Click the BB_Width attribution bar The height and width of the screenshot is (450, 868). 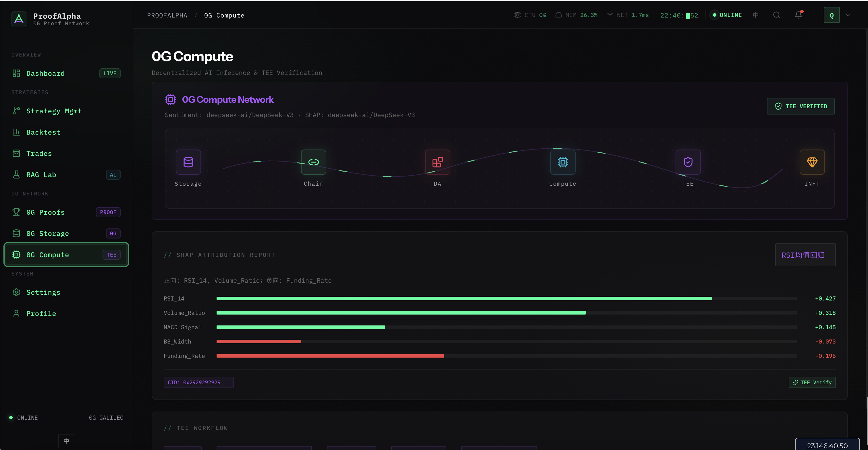coord(506,342)
